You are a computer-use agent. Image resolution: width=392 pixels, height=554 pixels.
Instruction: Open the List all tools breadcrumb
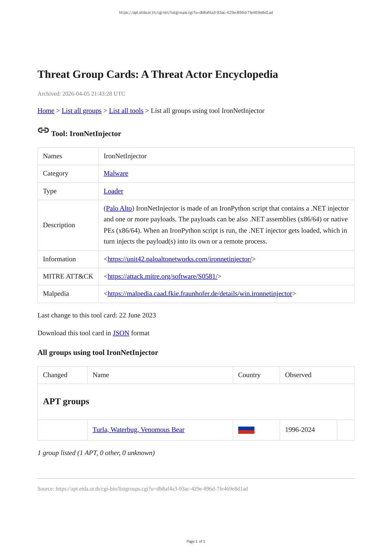click(126, 111)
